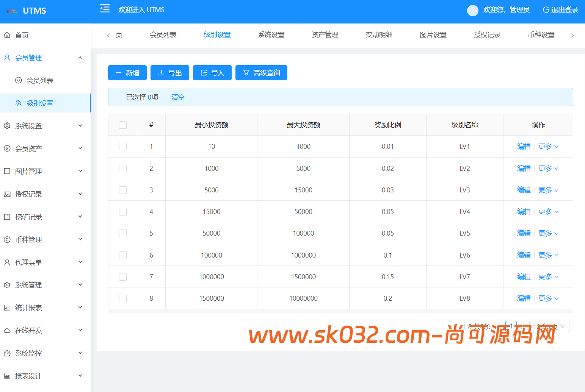Edit the LV4 row via 编辑
Screen dimensions: 585x392
524,212
